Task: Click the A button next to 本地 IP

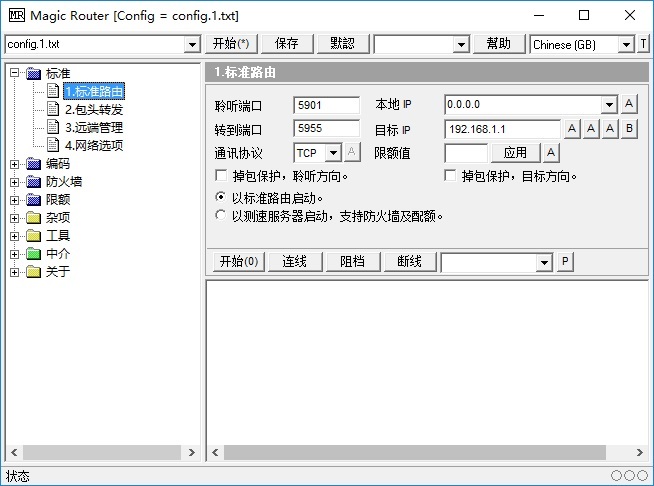Action: 629,104
